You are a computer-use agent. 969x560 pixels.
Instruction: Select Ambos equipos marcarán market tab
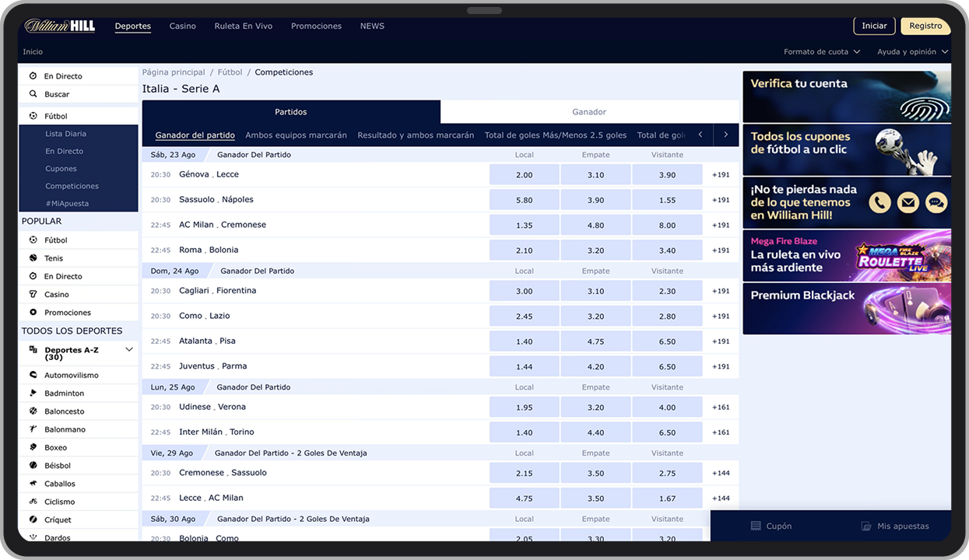(x=296, y=135)
